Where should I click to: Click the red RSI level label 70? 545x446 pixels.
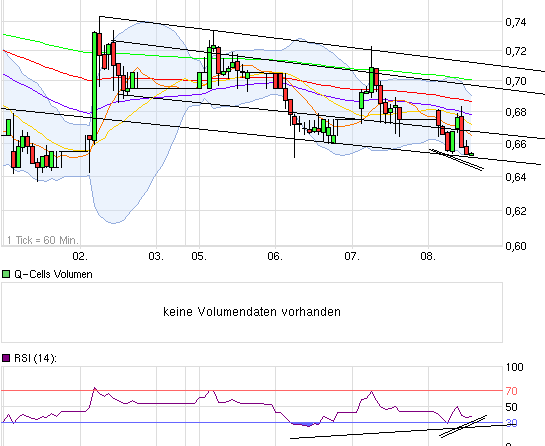[512, 391]
